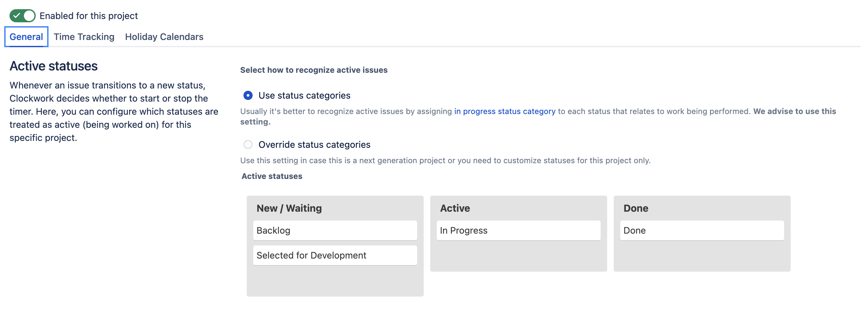868x310 pixels.
Task: Follow the in progress status category link
Action: tap(504, 111)
